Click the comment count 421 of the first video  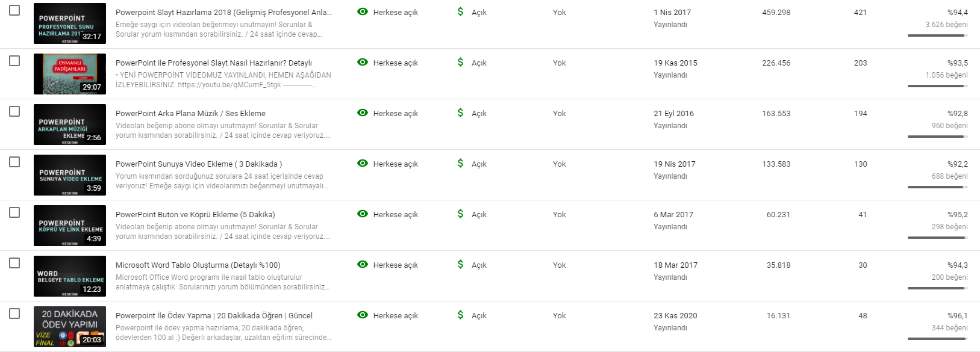pyautogui.click(x=860, y=12)
